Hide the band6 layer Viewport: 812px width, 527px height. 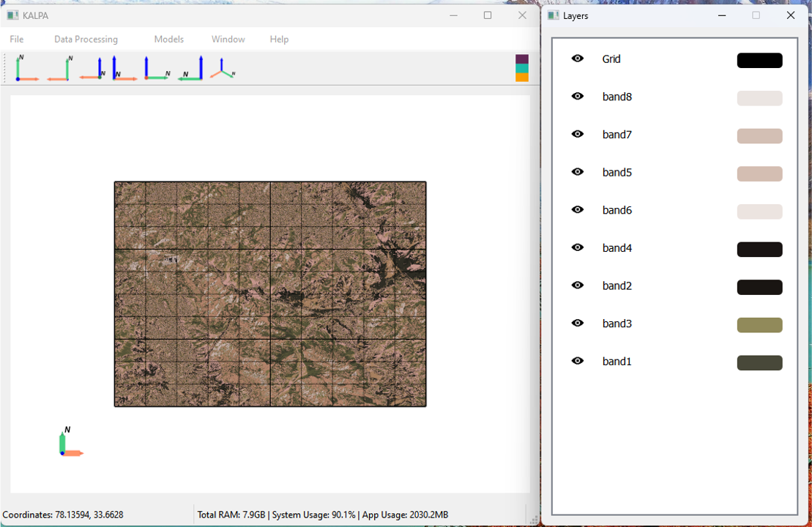click(578, 209)
